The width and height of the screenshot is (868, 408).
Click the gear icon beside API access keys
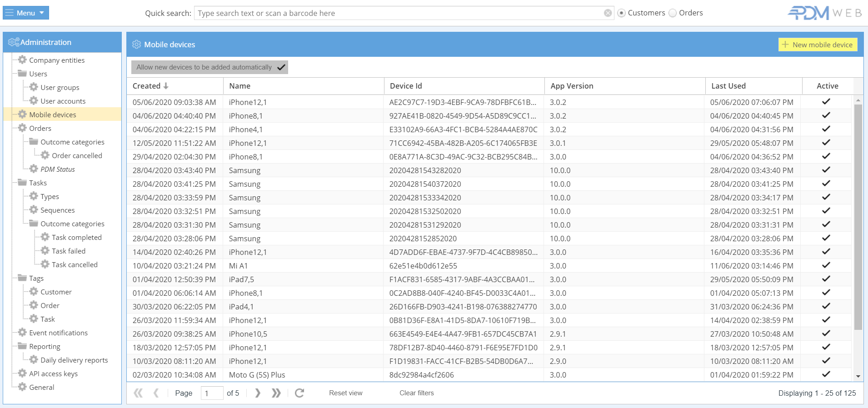(22, 373)
